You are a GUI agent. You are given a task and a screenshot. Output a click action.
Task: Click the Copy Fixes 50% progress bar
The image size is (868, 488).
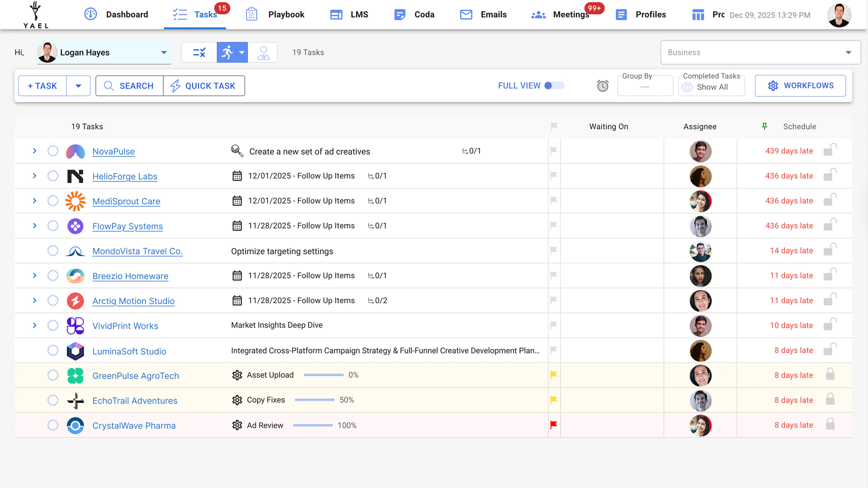click(x=315, y=400)
